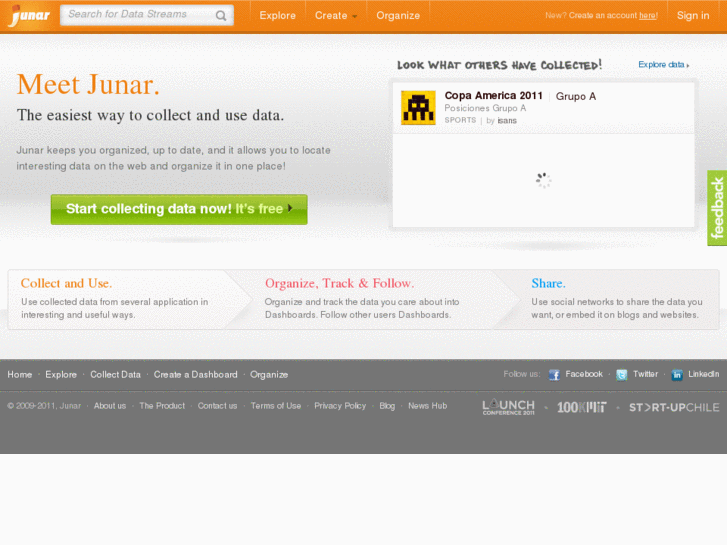
Task: Open Organize in the top navigation
Action: 398,15
